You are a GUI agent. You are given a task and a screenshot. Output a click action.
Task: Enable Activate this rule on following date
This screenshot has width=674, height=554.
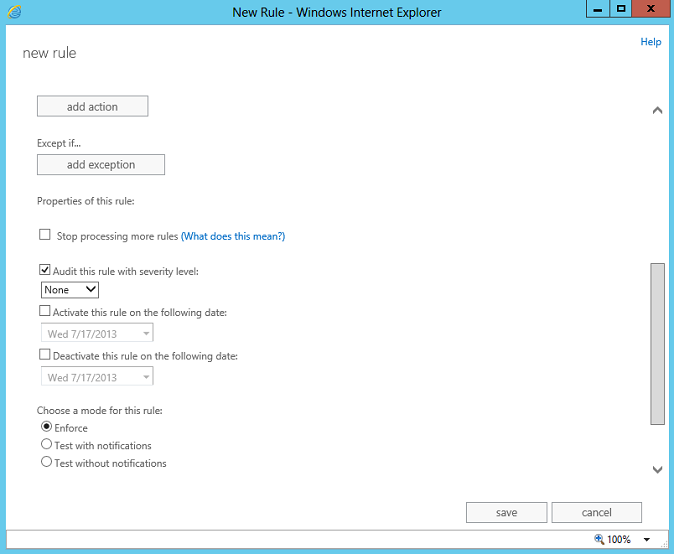click(x=45, y=311)
